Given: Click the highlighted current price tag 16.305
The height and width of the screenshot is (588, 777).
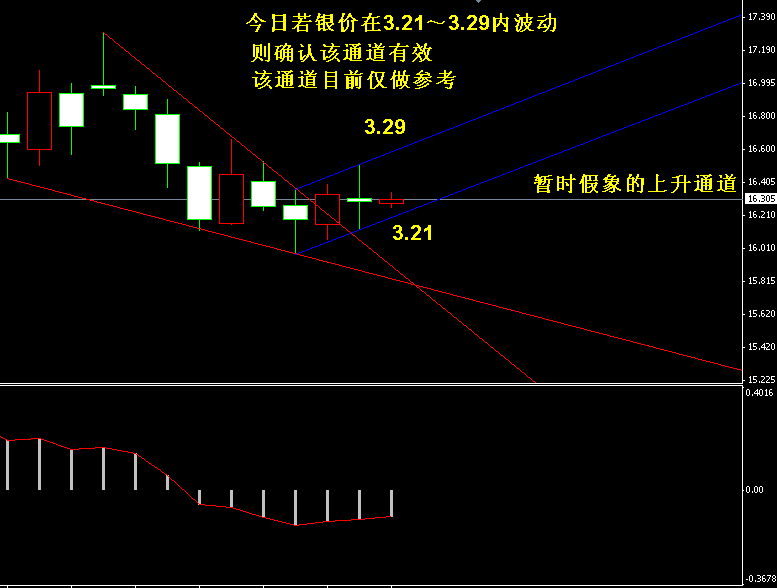Looking at the screenshot, I should point(760,199).
